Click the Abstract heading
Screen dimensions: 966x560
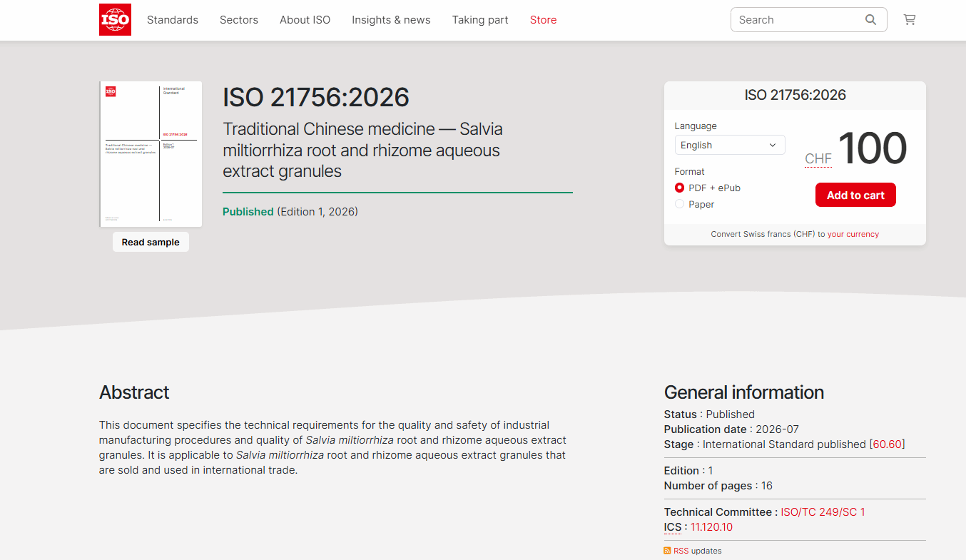tap(134, 392)
